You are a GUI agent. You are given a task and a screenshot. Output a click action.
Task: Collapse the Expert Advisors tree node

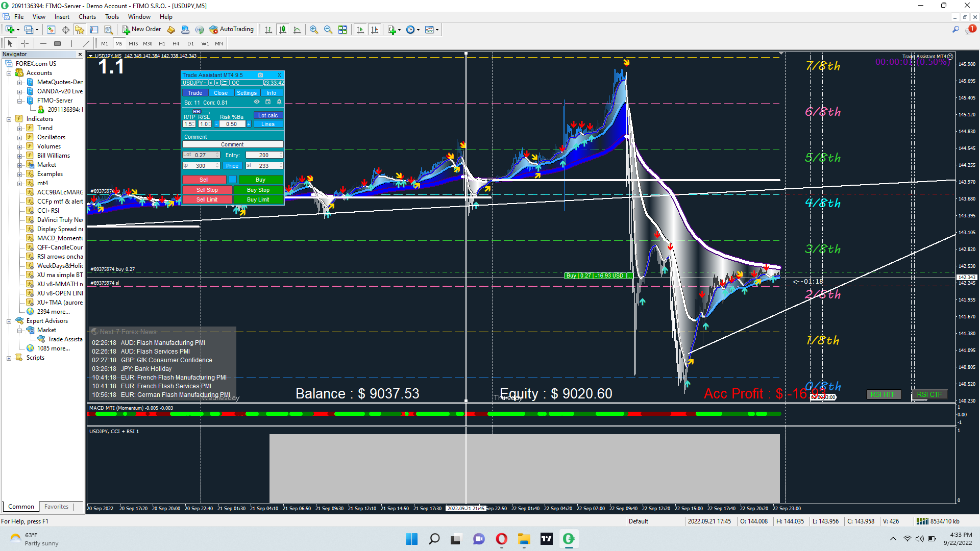tap(9, 321)
